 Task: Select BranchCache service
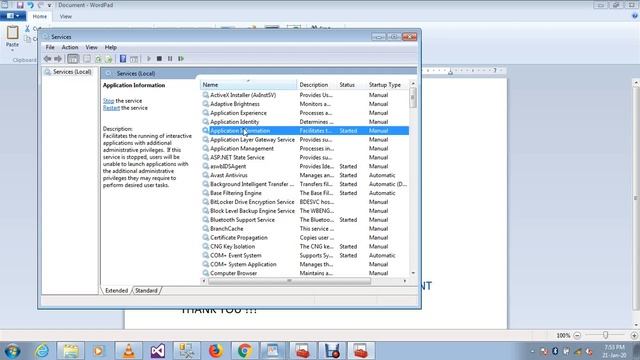click(x=305, y=229)
